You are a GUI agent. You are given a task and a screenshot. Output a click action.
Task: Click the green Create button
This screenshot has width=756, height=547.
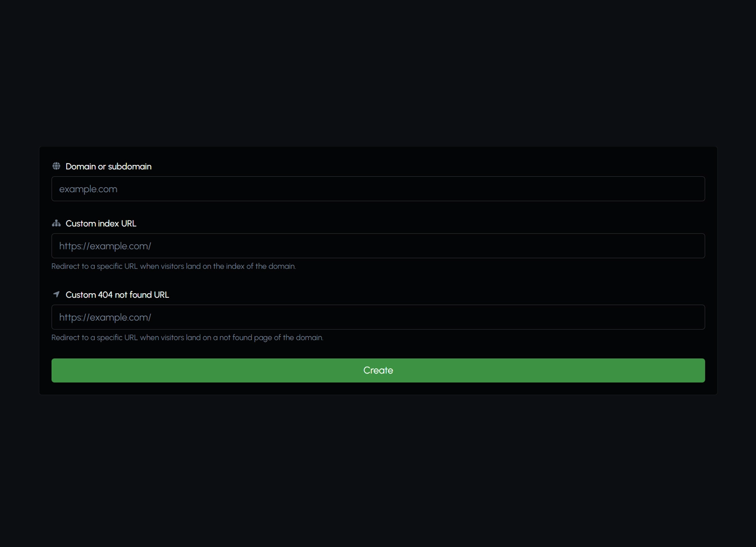click(378, 371)
